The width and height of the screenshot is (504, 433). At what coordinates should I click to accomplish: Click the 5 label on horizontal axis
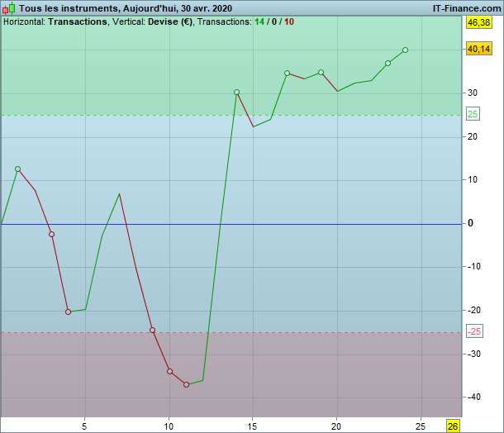[x=84, y=426]
